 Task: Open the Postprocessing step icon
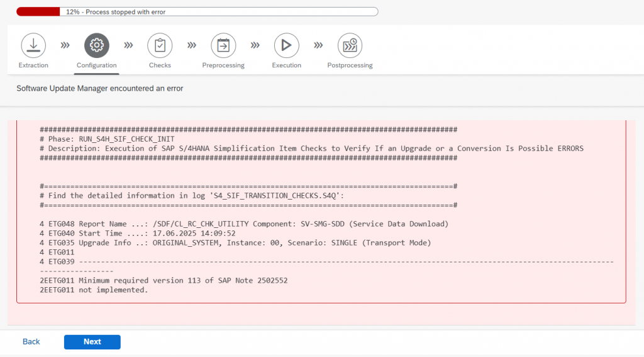click(350, 45)
